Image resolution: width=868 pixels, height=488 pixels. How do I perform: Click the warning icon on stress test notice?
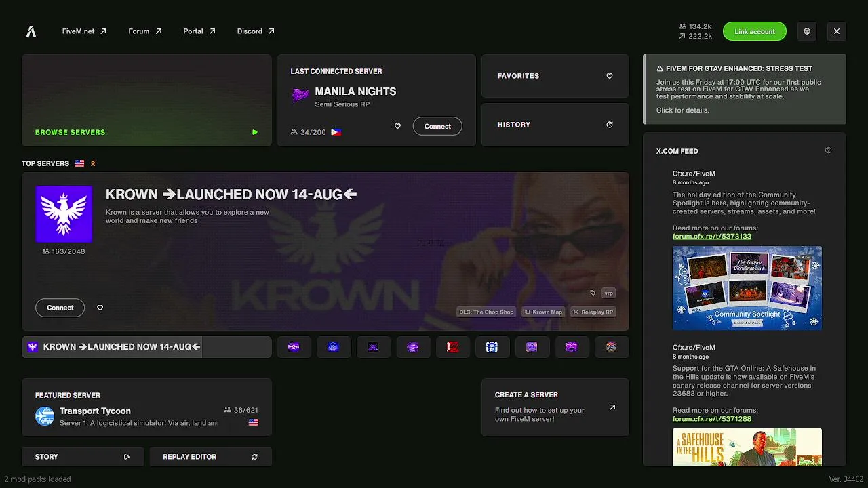coord(660,68)
